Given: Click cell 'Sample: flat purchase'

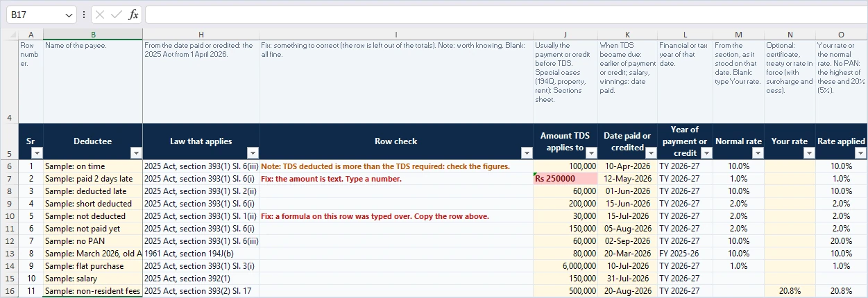Looking at the screenshot, I should pyautogui.click(x=93, y=266).
